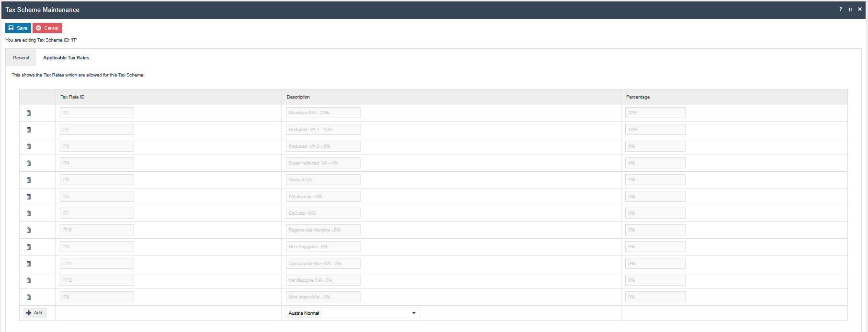Image resolution: width=868 pixels, height=332 pixels.
Task: Trash the IVA Esente - 0% row
Action: click(29, 197)
